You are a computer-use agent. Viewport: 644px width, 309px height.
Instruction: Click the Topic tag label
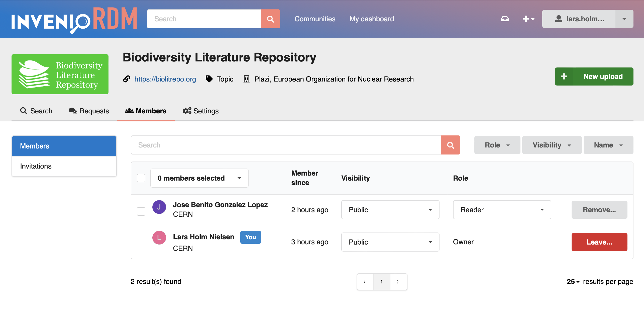click(x=225, y=79)
